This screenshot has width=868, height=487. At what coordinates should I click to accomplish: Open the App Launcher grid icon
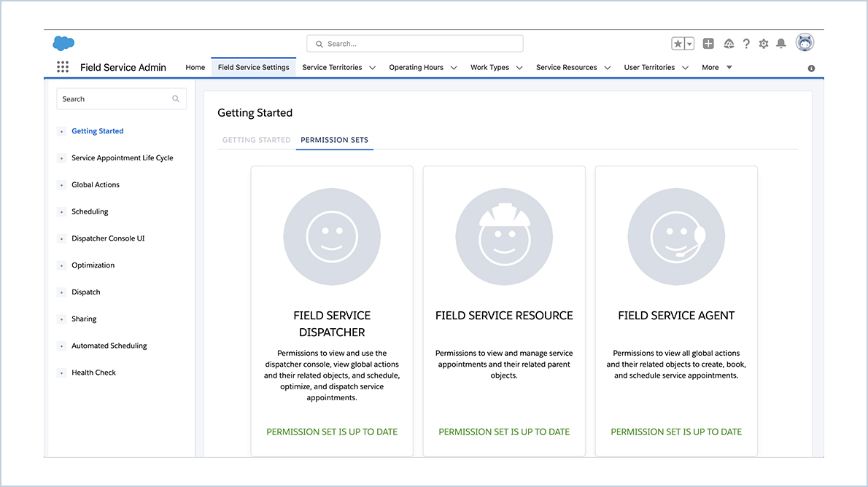tap(63, 66)
